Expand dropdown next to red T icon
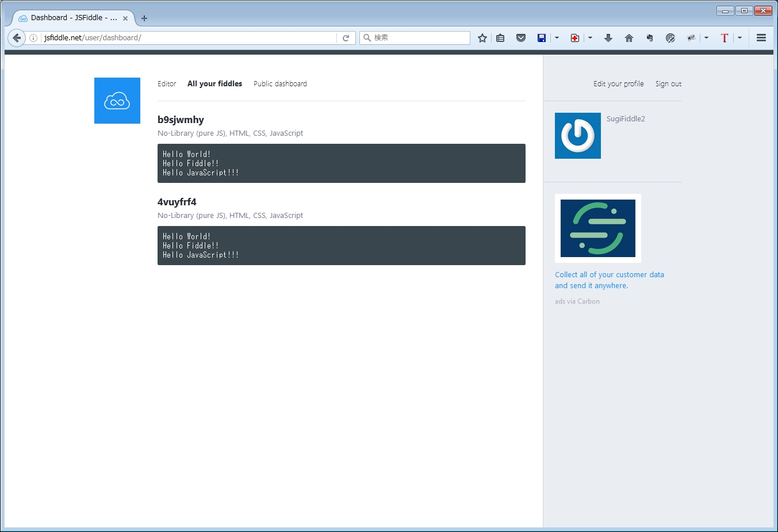Screen dimensions: 778x532 (739, 38)
